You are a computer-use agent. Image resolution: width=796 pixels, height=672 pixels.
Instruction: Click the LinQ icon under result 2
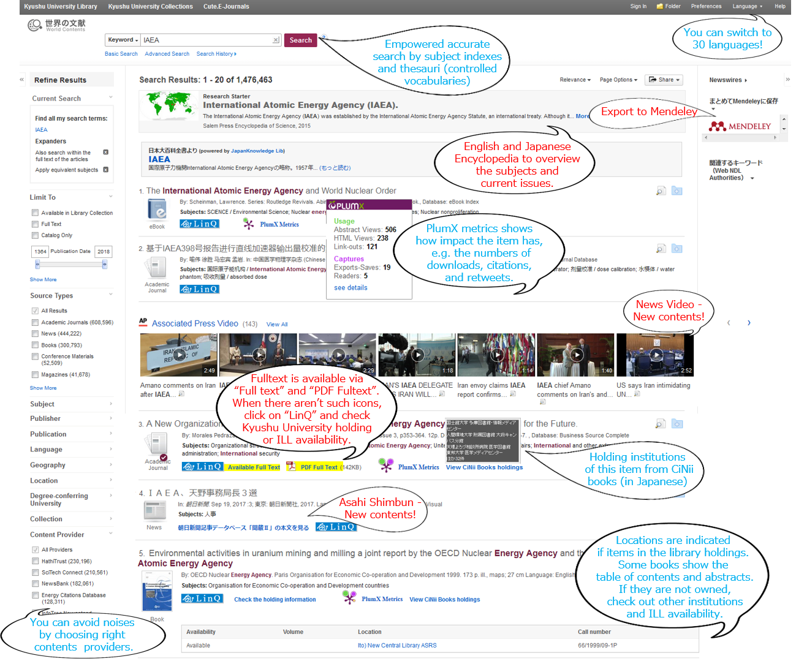pos(199,289)
